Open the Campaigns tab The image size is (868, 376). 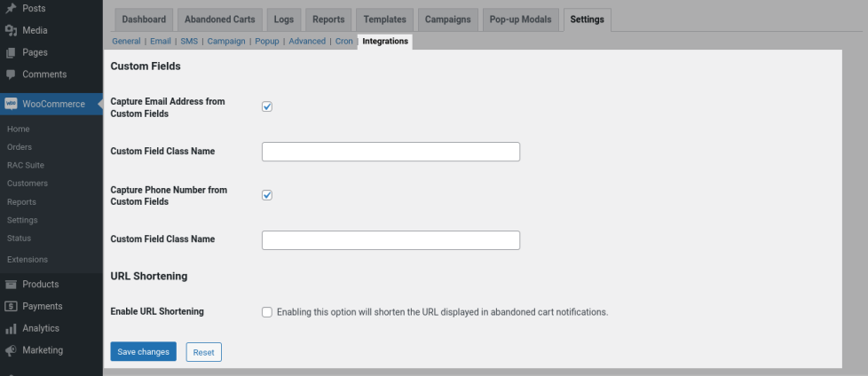tap(448, 20)
